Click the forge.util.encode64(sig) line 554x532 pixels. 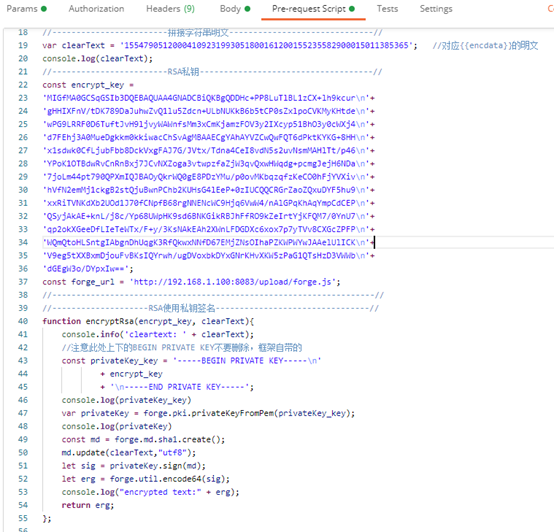tap(146, 479)
